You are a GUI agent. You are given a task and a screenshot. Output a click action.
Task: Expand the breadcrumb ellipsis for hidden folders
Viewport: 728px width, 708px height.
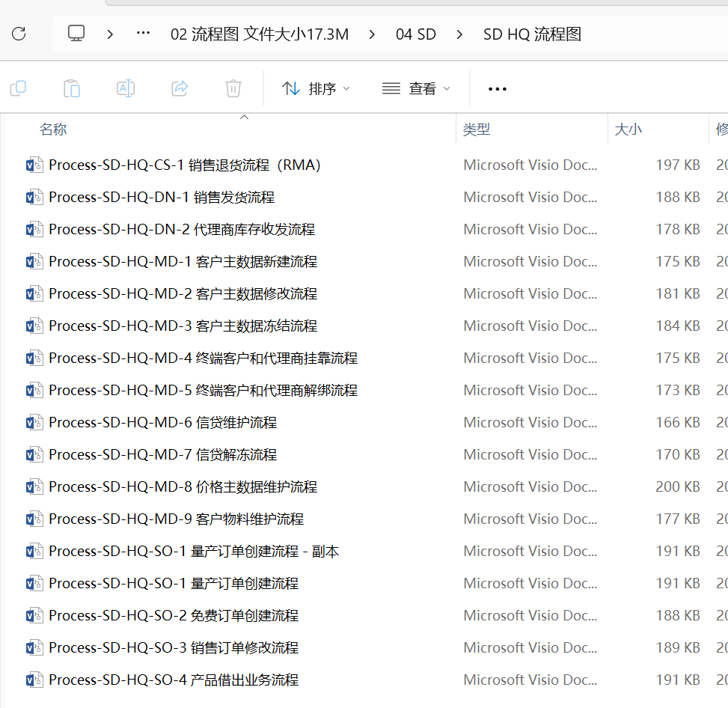click(143, 34)
